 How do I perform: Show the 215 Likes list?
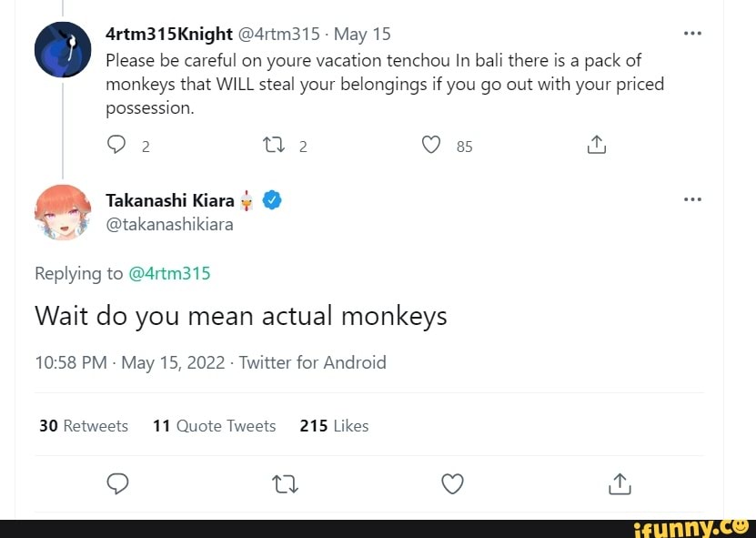pos(334,426)
